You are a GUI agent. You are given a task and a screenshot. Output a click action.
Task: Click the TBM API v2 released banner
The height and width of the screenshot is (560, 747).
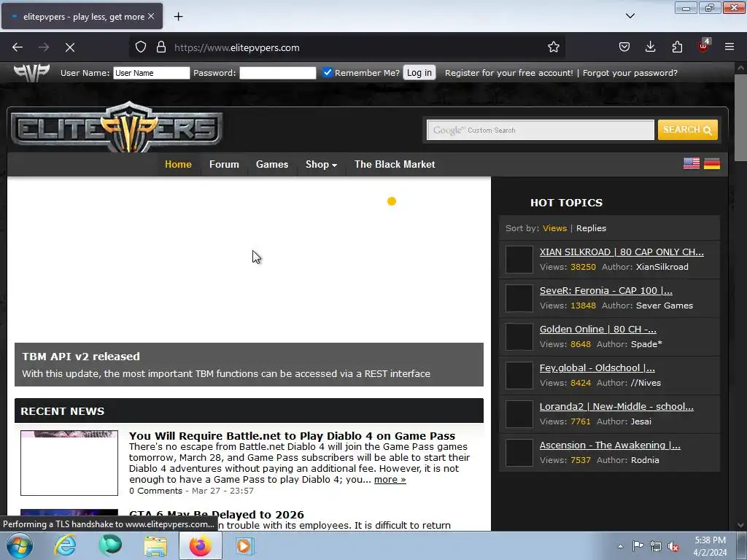pos(249,365)
